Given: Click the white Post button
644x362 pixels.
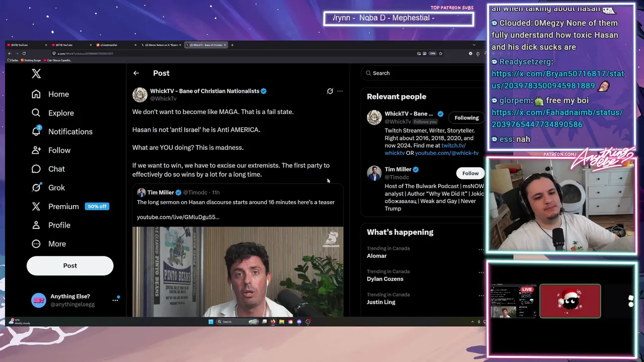Looking at the screenshot, I should pyautogui.click(x=70, y=265).
